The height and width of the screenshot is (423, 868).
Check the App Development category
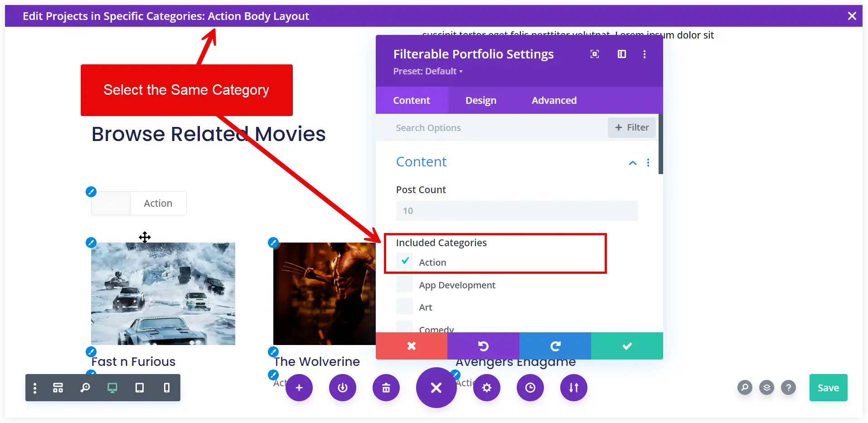pos(405,284)
